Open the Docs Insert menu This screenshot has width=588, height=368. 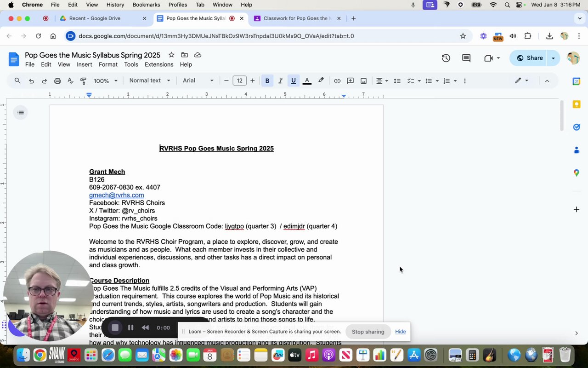85,64
